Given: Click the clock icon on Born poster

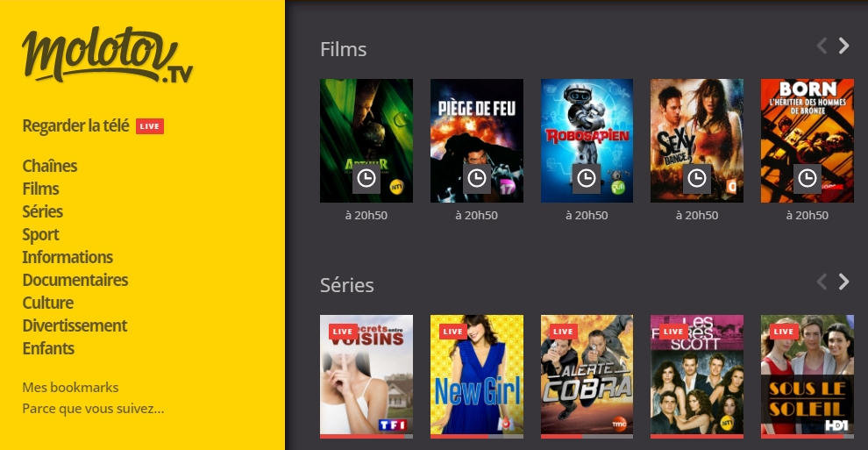Looking at the screenshot, I should click(x=808, y=178).
